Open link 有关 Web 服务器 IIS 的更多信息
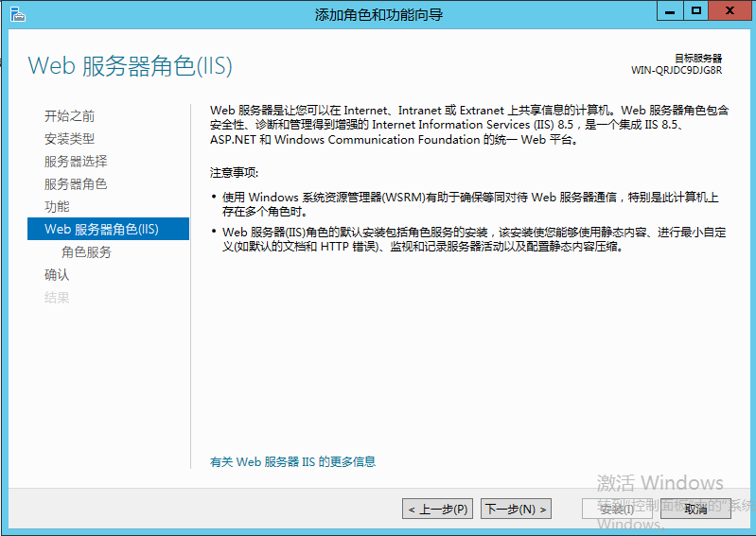The width and height of the screenshot is (756, 536). pos(292,462)
